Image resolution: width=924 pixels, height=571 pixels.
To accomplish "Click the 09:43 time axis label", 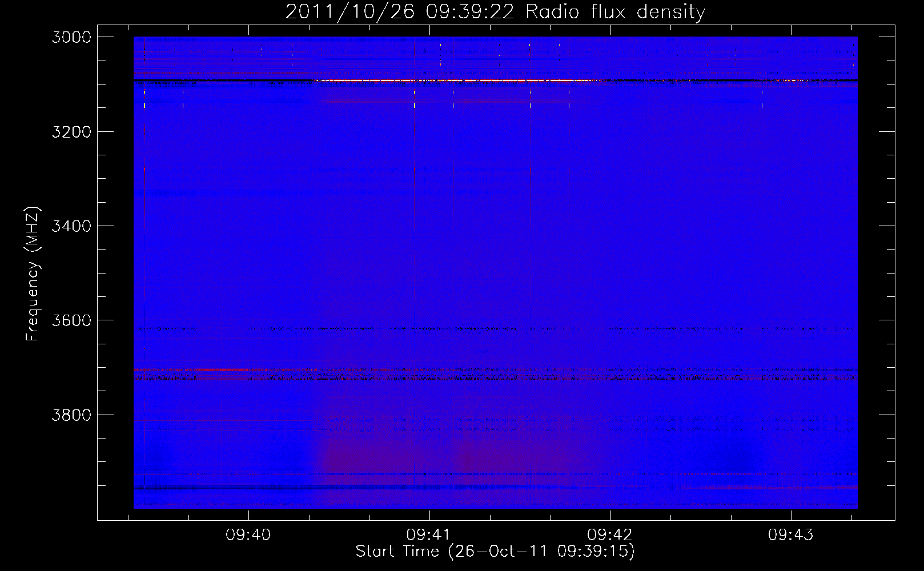I will 791,535.
